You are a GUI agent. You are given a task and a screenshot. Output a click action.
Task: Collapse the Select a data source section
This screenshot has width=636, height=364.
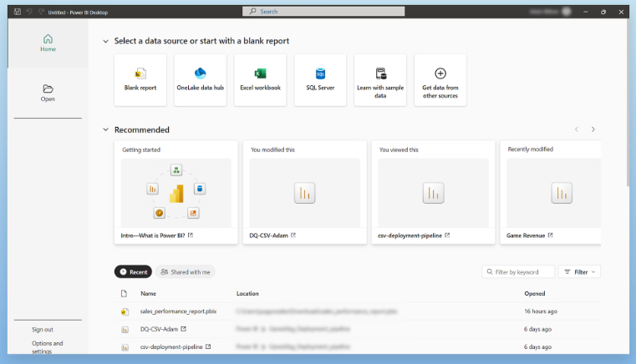[106, 41]
